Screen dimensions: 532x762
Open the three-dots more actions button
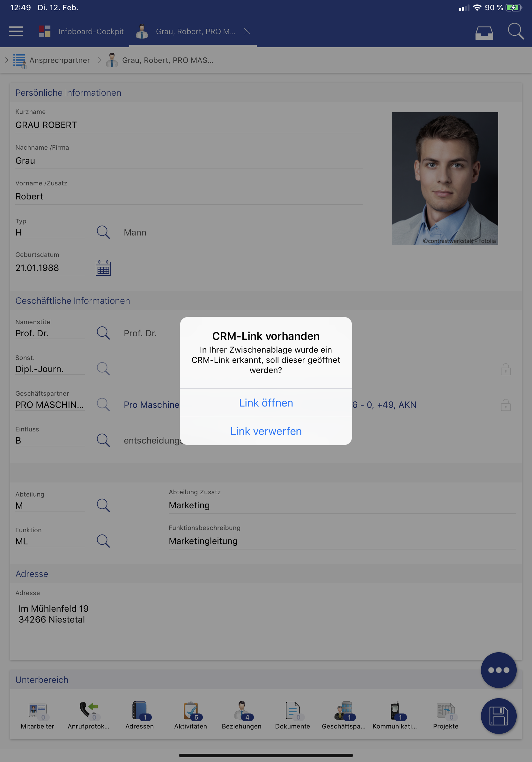[x=499, y=670]
